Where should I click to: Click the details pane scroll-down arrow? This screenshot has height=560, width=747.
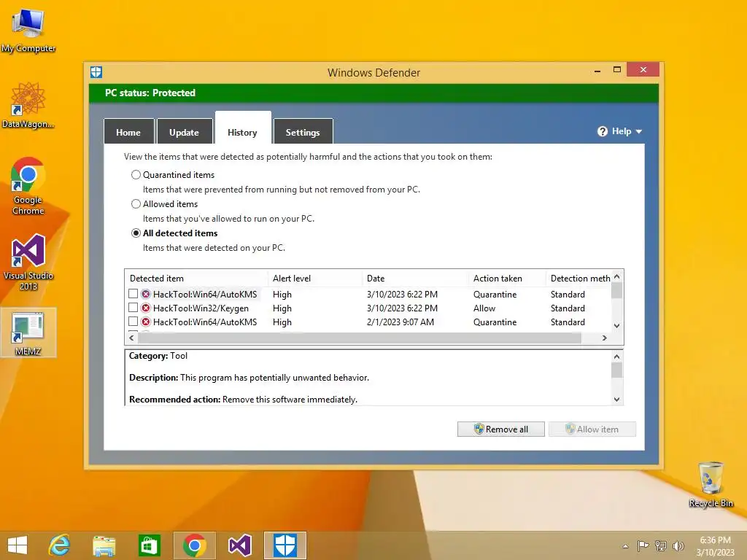tap(617, 400)
